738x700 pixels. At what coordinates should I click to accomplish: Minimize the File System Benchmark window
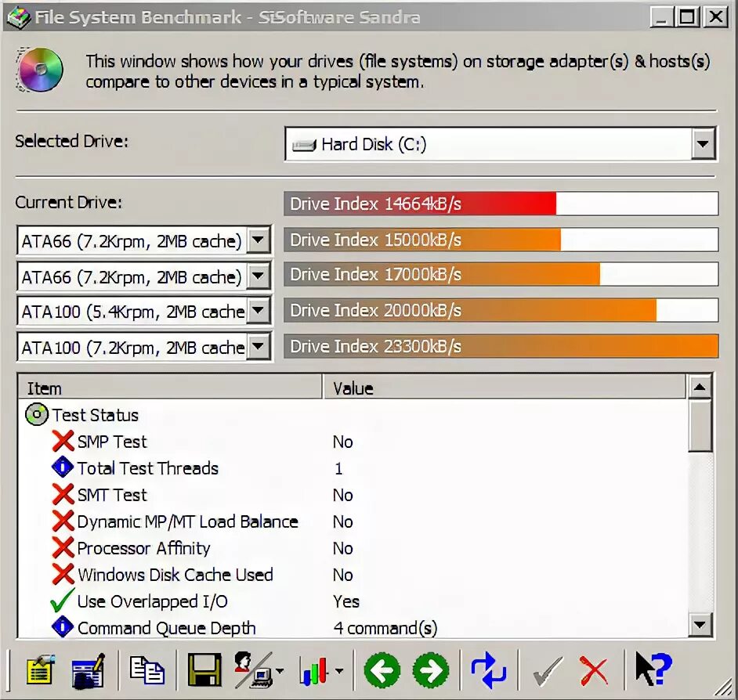(x=662, y=17)
